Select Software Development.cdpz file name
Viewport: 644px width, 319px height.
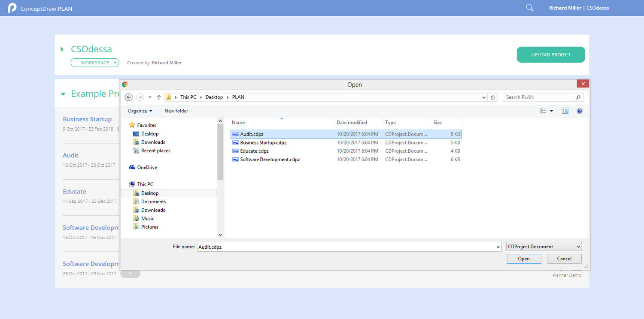tap(270, 159)
